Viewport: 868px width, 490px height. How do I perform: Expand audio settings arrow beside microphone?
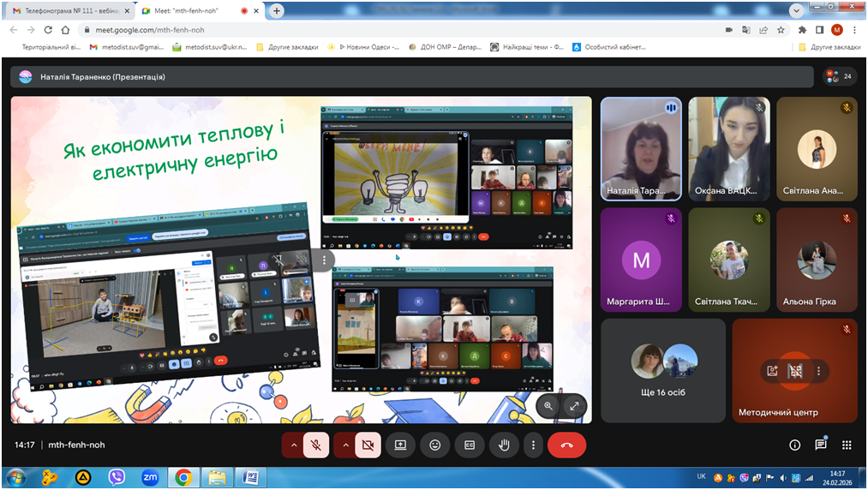pyautogui.click(x=294, y=445)
